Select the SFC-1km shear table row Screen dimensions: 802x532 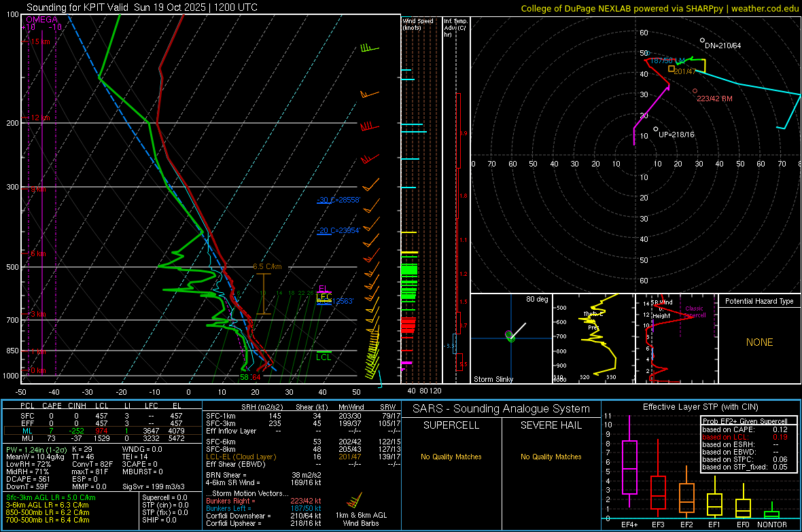(x=303, y=416)
